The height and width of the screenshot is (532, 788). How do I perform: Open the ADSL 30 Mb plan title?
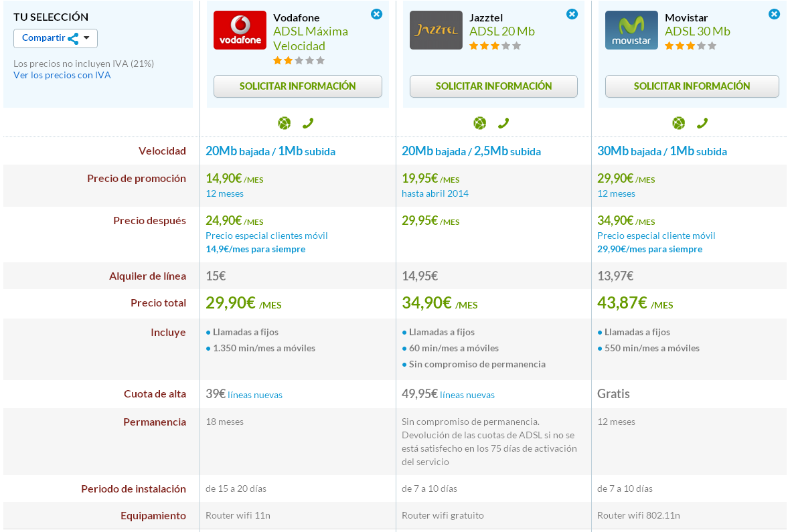[698, 31]
